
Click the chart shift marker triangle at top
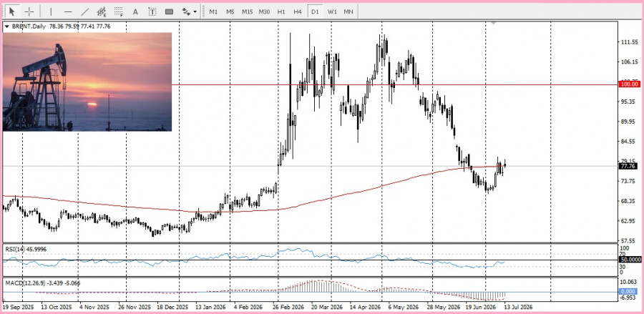(494, 24)
